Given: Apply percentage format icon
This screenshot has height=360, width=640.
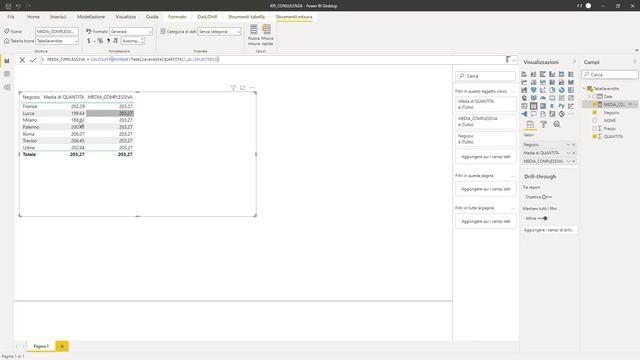Looking at the screenshot, I should click(100, 41).
